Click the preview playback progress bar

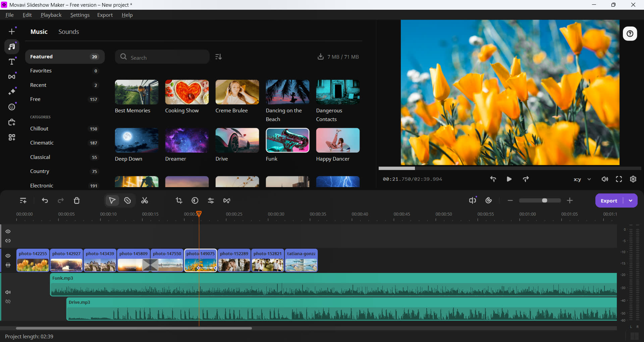click(x=510, y=168)
